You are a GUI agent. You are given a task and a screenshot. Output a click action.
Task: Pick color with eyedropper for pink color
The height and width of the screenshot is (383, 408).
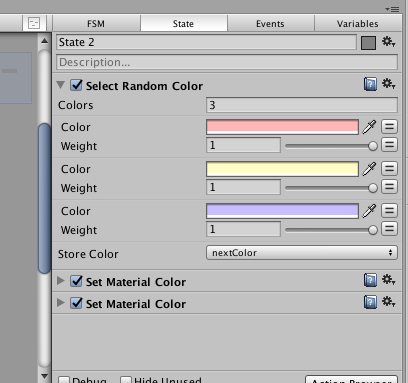(x=369, y=127)
